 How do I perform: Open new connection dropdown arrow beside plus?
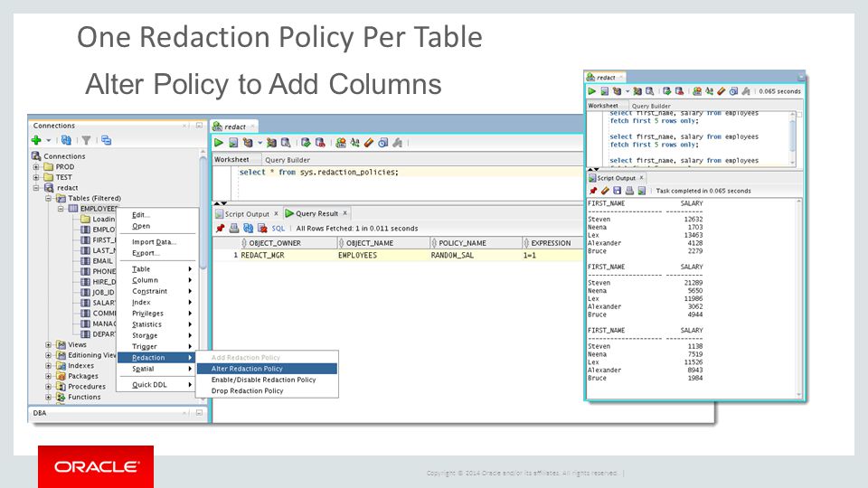(x=49, y=141)
